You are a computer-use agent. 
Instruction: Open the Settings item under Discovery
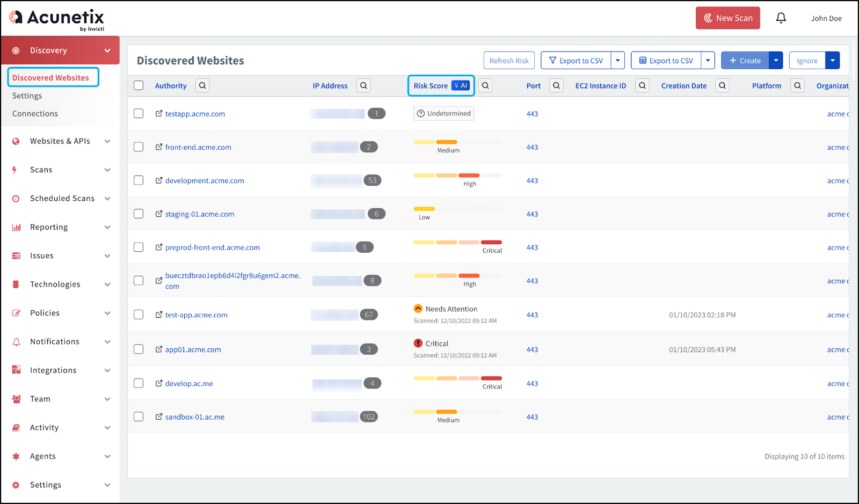(x=27, y=96)
